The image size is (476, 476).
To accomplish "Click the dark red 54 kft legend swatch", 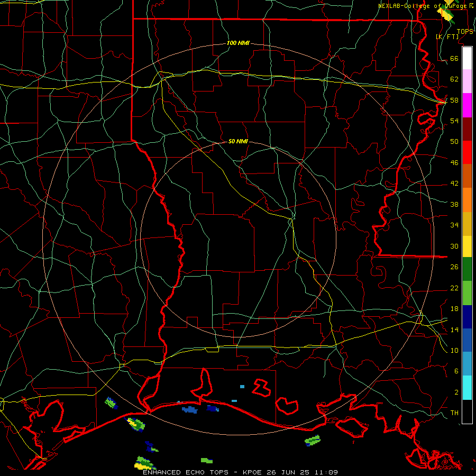I will pos(467,129).
